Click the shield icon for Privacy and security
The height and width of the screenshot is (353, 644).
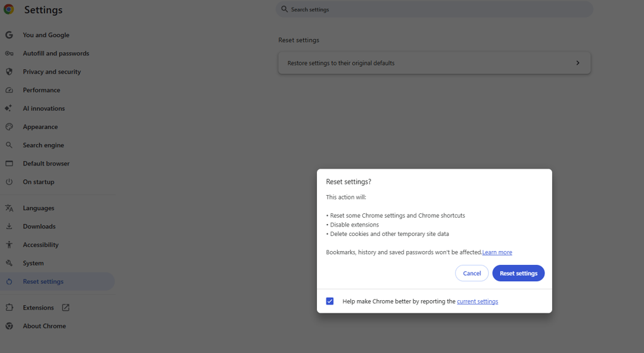[9, 72]
